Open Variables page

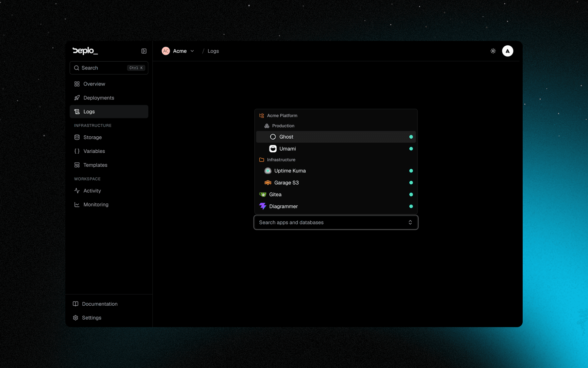109,151
